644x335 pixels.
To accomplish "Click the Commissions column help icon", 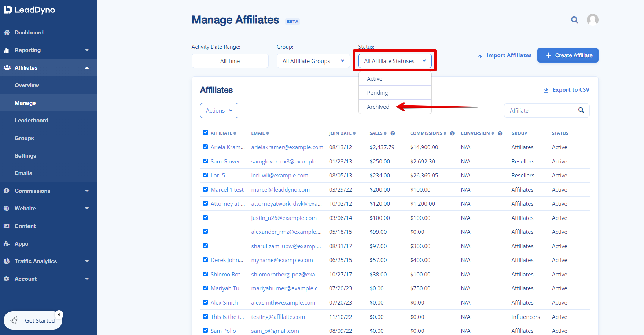I will pyautogui.click(x=452, y=133).
